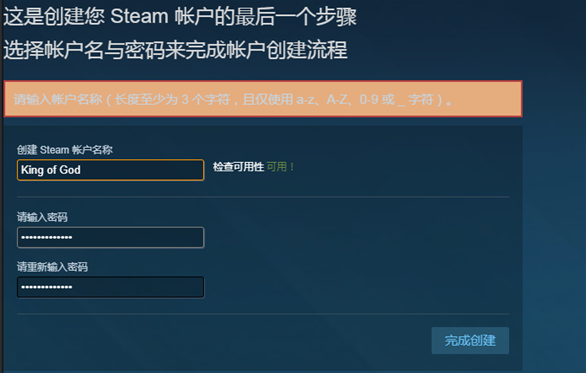This screenshot has width=586, height=373.
Task: Focus the 请输入密码 password field
Action: pos(111,237)
